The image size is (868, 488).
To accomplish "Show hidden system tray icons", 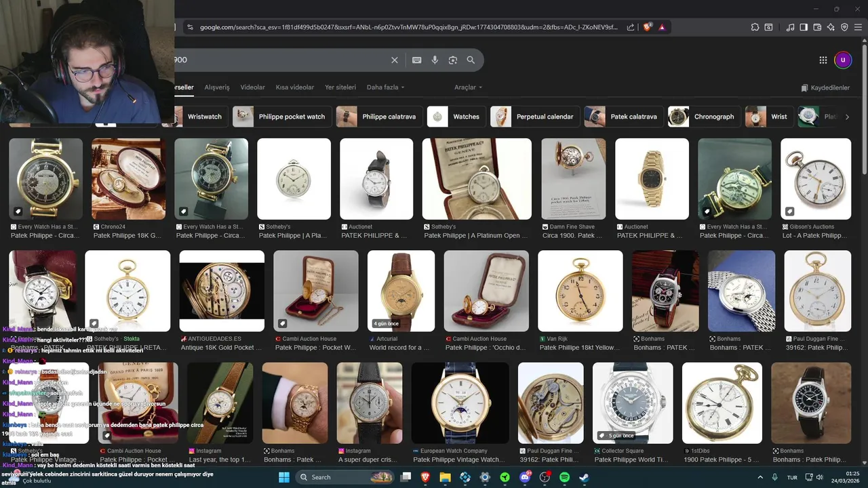I will 759,477.
